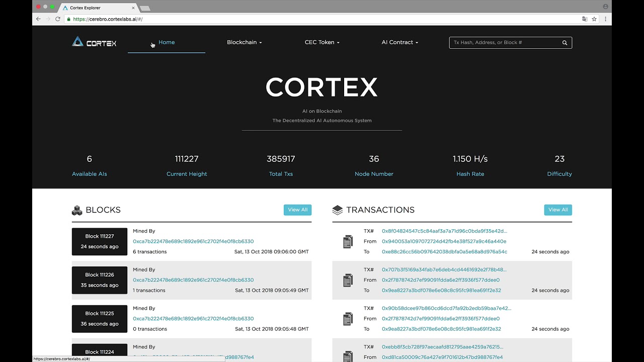The height and width of the screenshot is (362, 644).
Task: Click the Available AIs label
Action: [90, 174]
